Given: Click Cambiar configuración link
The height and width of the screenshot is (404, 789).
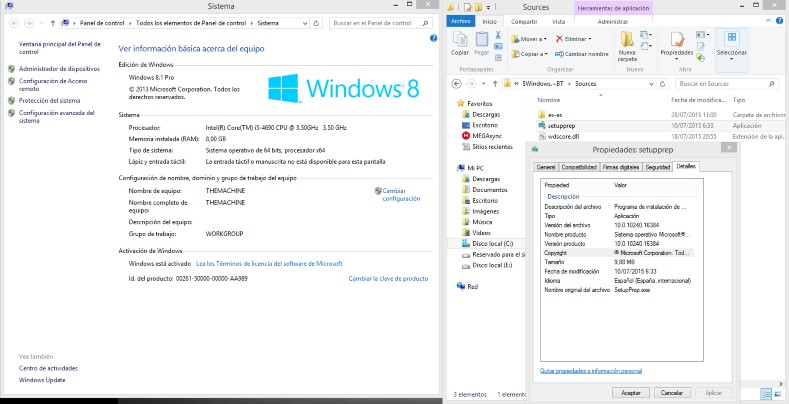Looking at the screenshot, I should (x=401, y=195).
